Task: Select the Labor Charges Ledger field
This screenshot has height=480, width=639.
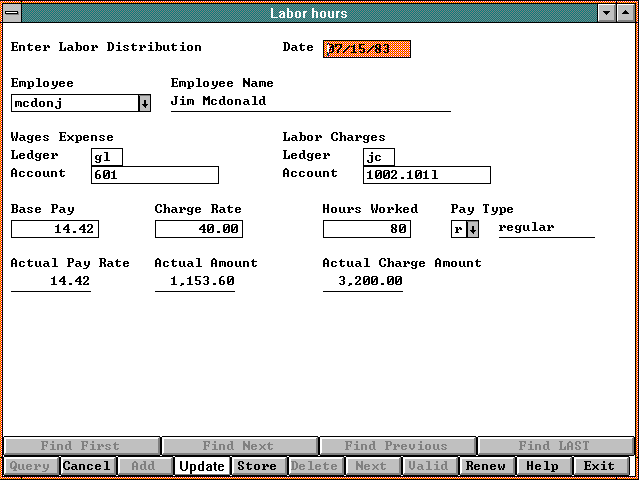Action: [378, 157]
